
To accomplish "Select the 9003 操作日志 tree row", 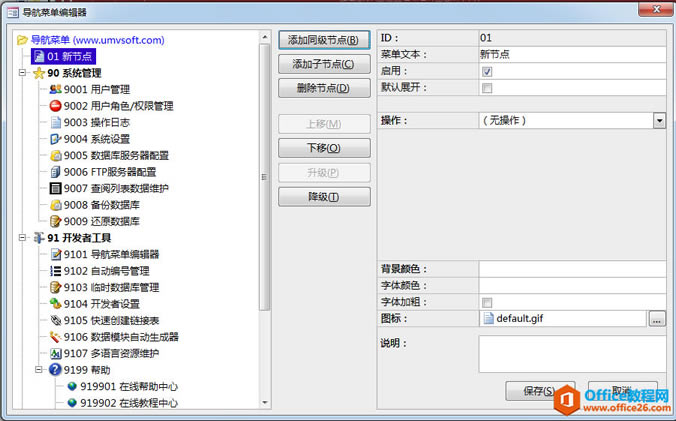I will click(90, 122).
